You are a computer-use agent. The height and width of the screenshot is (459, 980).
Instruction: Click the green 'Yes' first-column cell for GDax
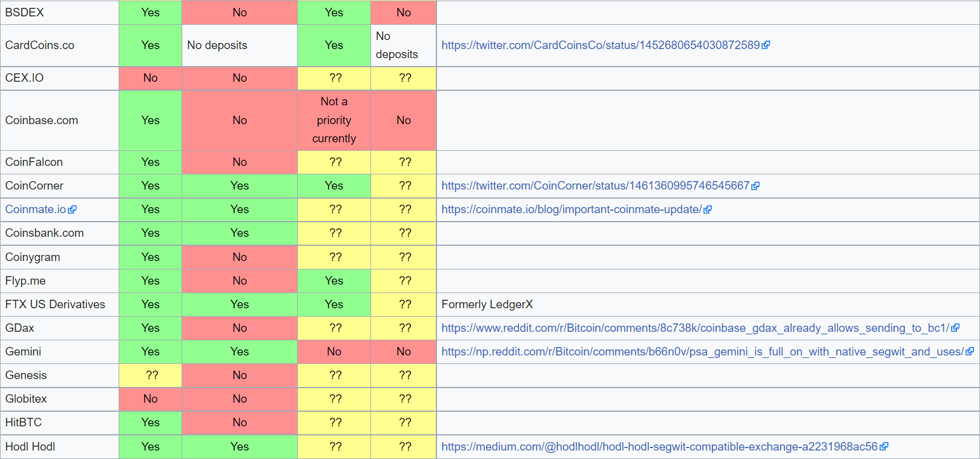pos(150,328)
